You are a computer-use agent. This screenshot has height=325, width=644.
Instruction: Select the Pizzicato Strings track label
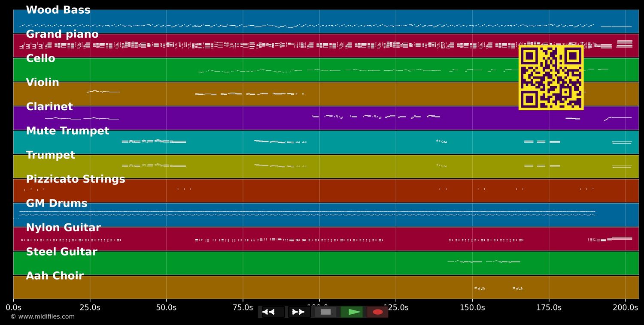[x=76, y=179]
